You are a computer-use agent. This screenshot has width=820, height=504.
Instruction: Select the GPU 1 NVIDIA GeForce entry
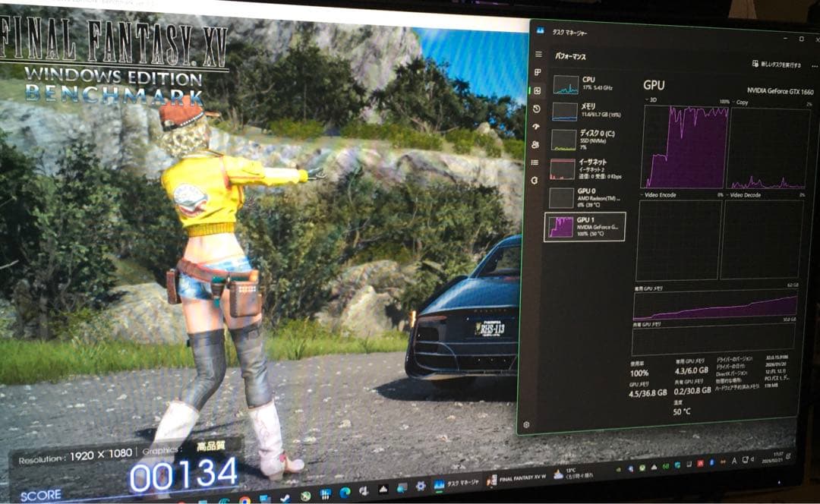[x=585, y=226]
